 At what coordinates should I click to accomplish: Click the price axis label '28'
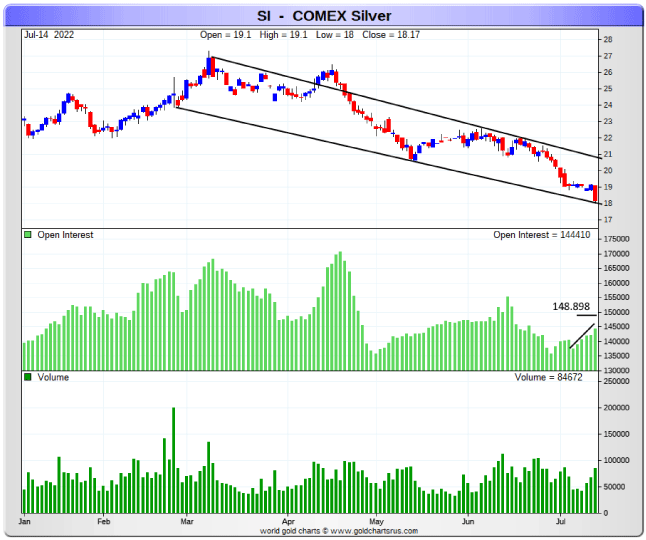pos(608,40)
